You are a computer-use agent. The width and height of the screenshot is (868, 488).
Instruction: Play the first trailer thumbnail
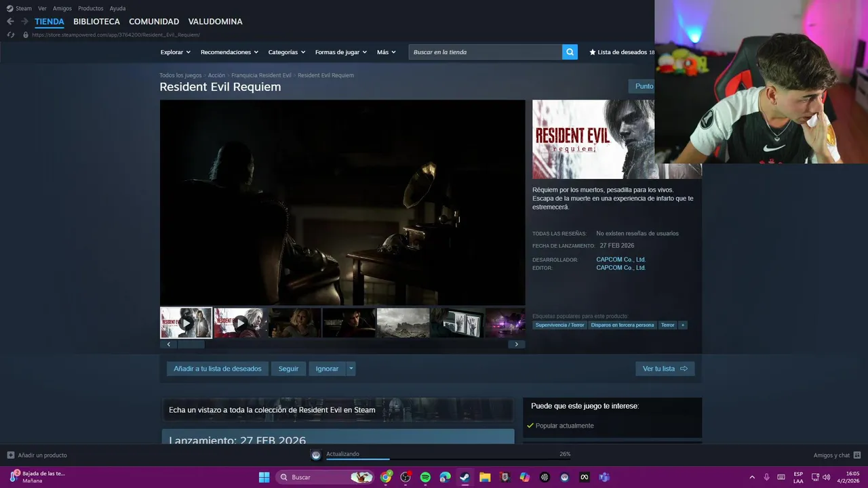click(x=186, y=323)
